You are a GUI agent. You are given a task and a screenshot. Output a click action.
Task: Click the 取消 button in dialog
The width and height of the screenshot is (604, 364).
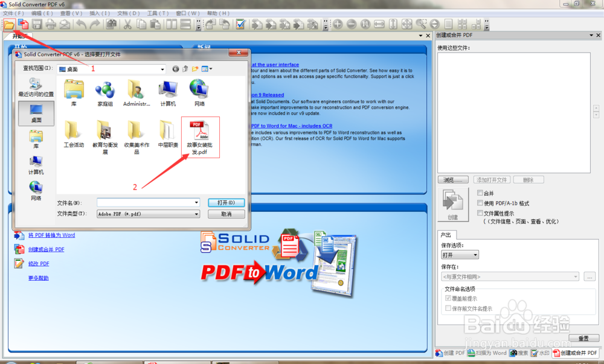point(226,214)
